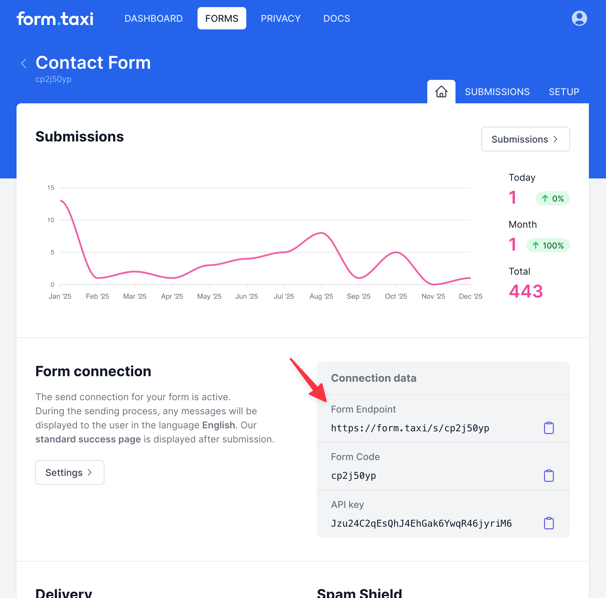
Task: Open the Dashboard menu item
Action: tap(153, 19)
